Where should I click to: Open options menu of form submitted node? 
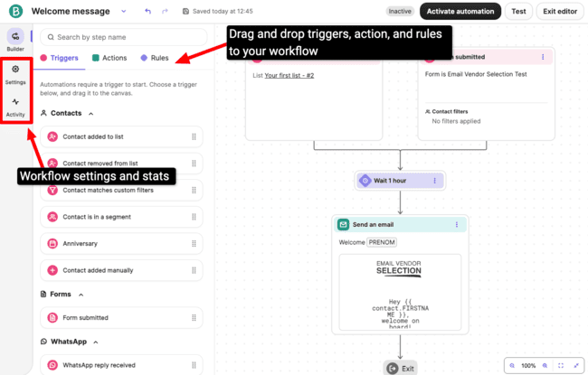[543, 57]
